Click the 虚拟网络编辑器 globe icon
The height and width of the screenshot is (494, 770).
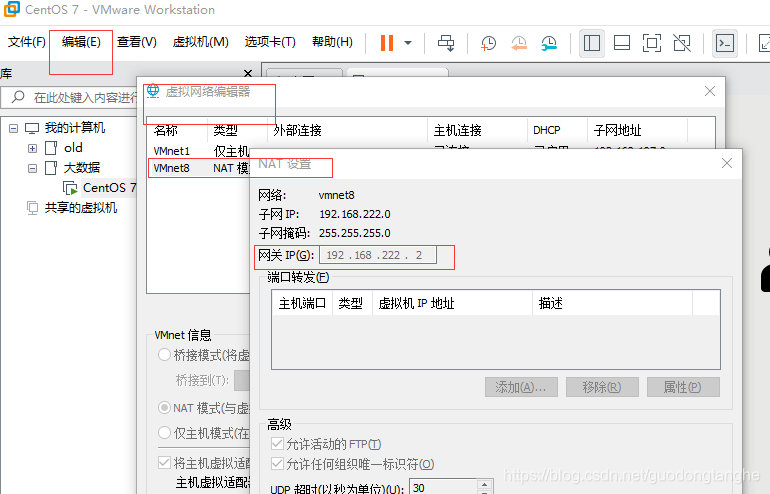click(153, 91)
